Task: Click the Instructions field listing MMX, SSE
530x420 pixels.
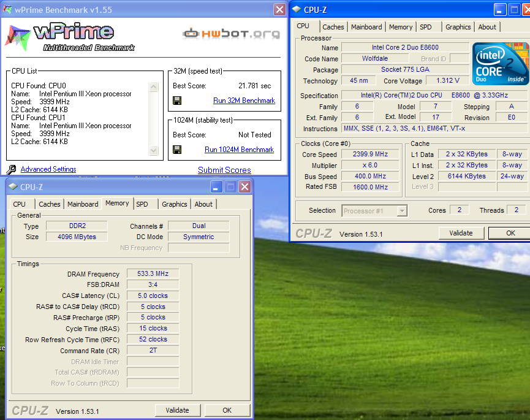Action: [434, 129]
